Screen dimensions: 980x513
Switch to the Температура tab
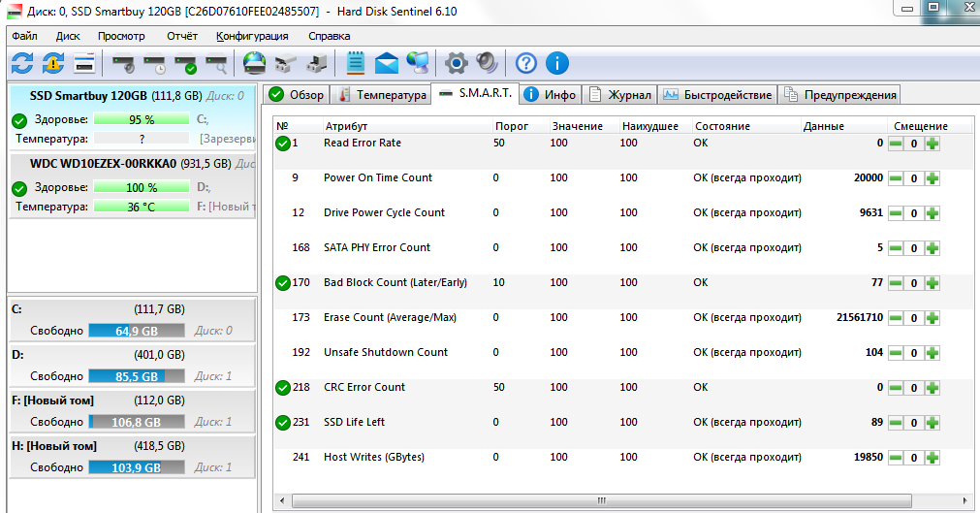[381, 94]
